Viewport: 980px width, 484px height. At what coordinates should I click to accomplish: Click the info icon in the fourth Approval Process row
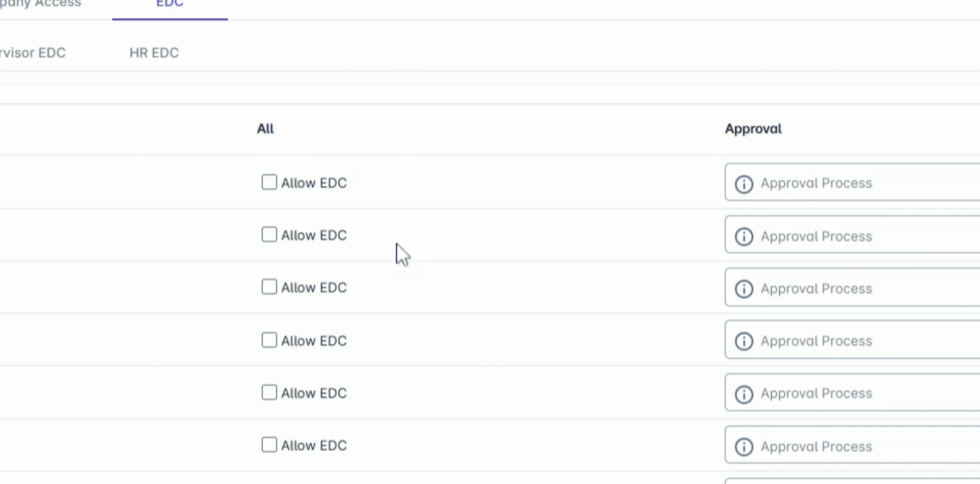[x=744, y=341]
